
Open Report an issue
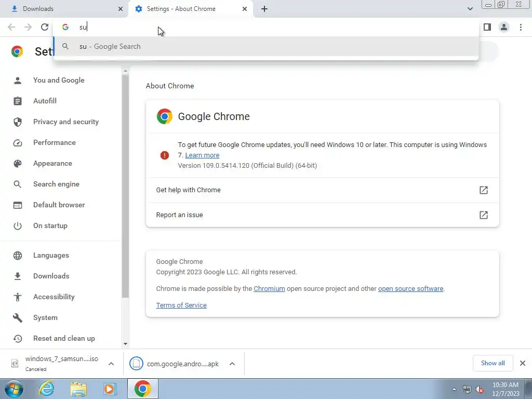(322, 215)
